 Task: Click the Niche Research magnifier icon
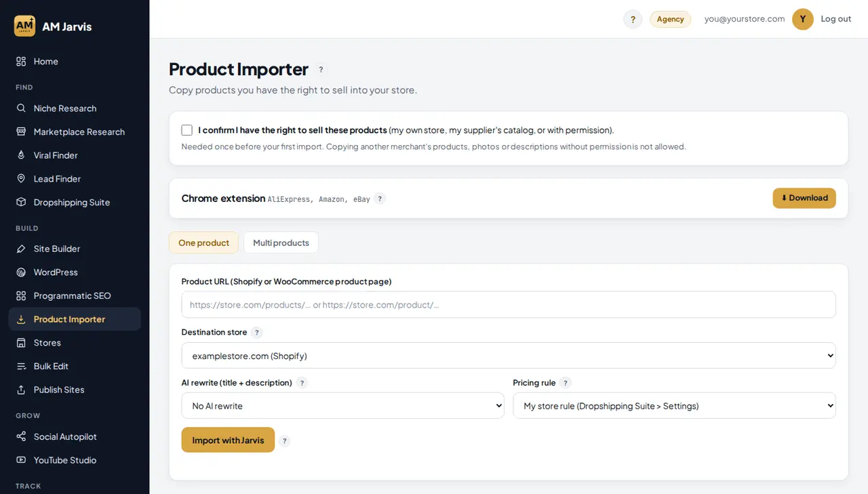[21, 108]
